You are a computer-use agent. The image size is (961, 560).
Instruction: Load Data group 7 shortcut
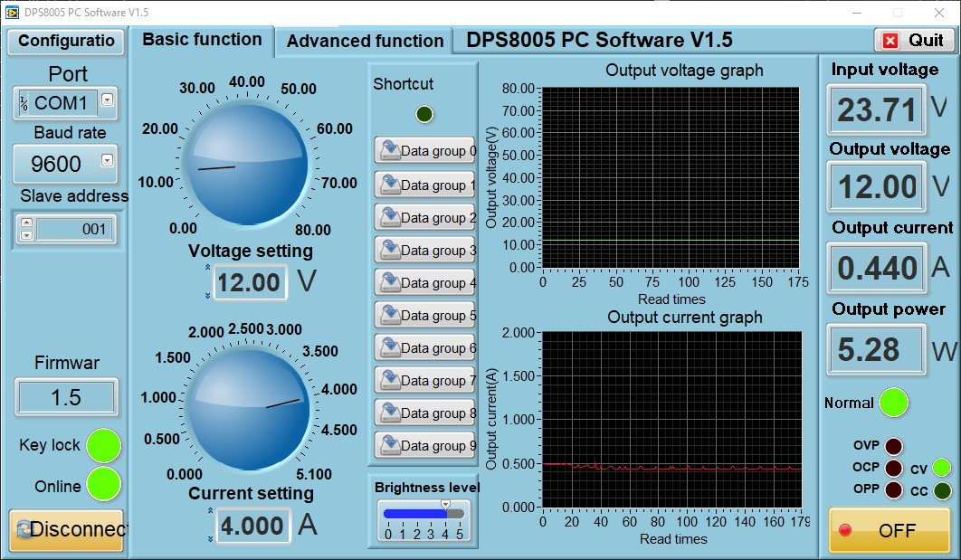tap(425, 380)
